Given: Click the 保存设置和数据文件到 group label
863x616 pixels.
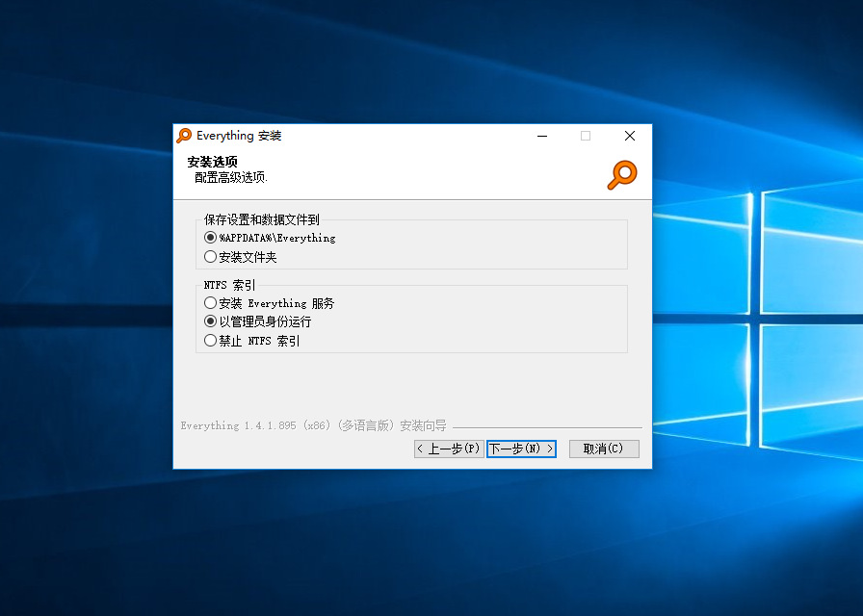Looking at the screenshot, I should (x=261, y=220).
